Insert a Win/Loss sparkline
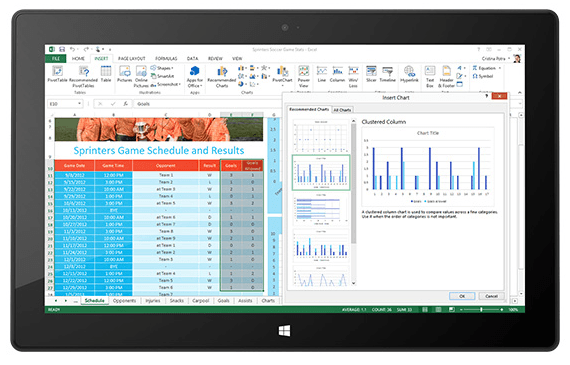 [x=353, y=76]
